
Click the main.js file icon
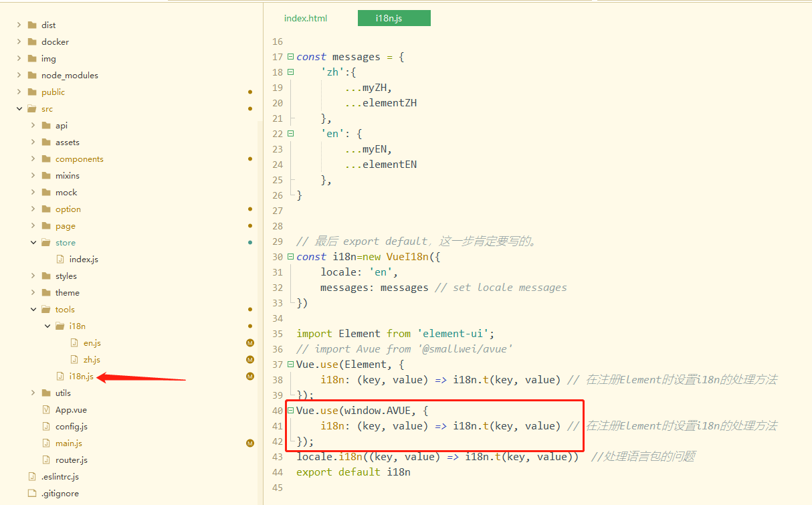[46, 443]
